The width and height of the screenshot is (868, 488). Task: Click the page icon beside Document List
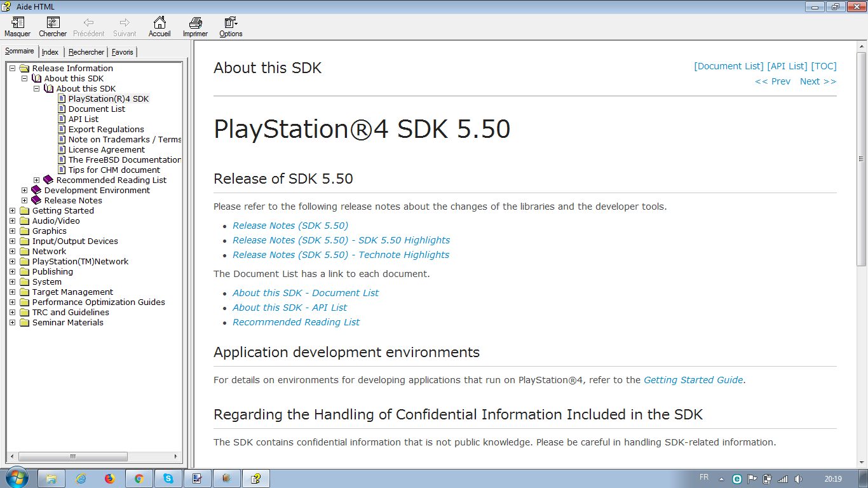coord(62,109)
